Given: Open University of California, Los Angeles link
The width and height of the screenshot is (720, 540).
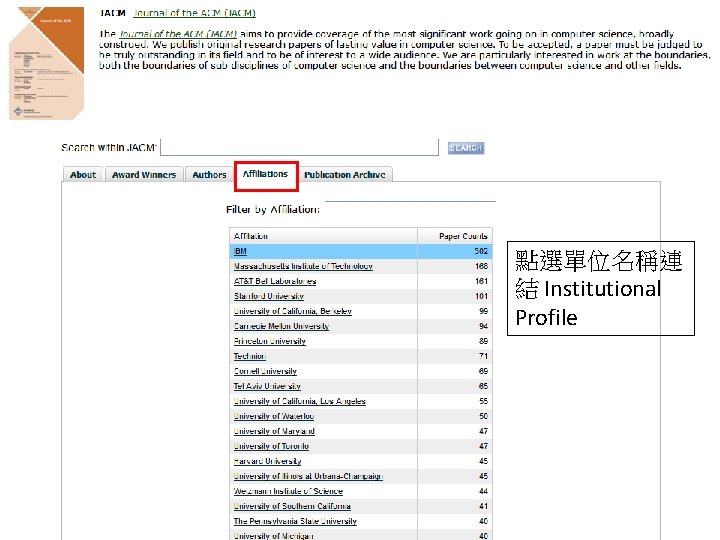Looking at the screenshot, I should [300, 401].
